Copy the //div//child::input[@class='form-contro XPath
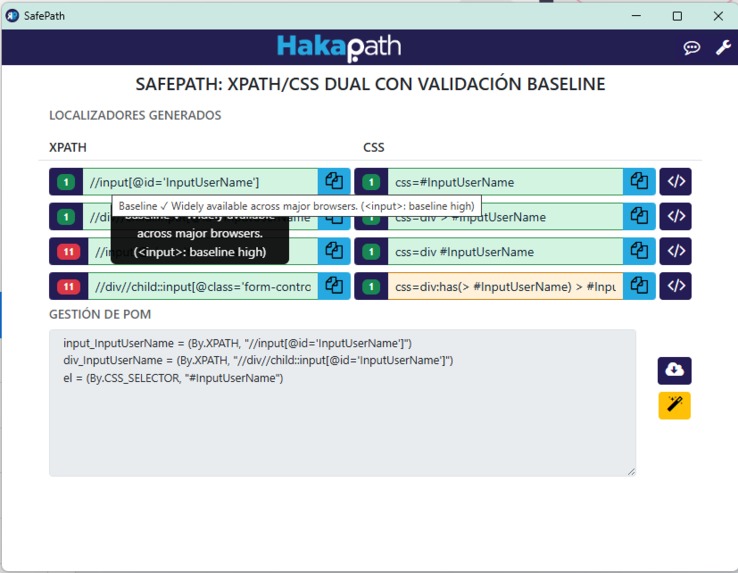The image size is (738, 573). point(334,286)
